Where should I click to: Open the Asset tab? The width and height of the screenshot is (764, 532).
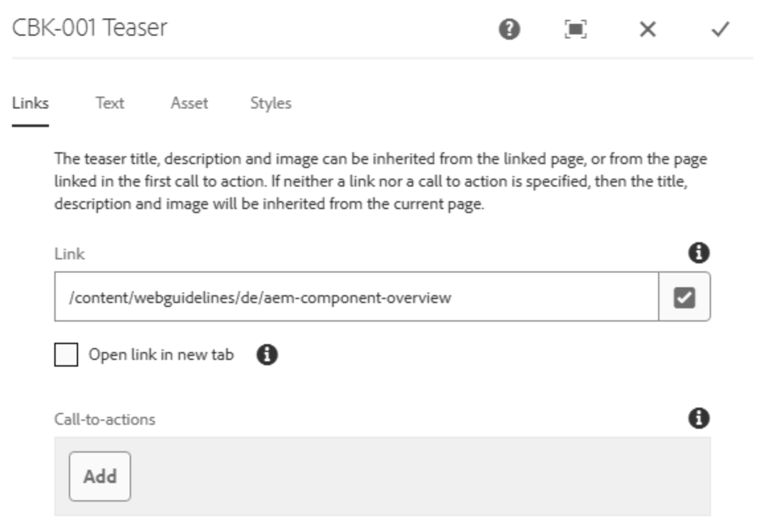click(x=189, y=103)
